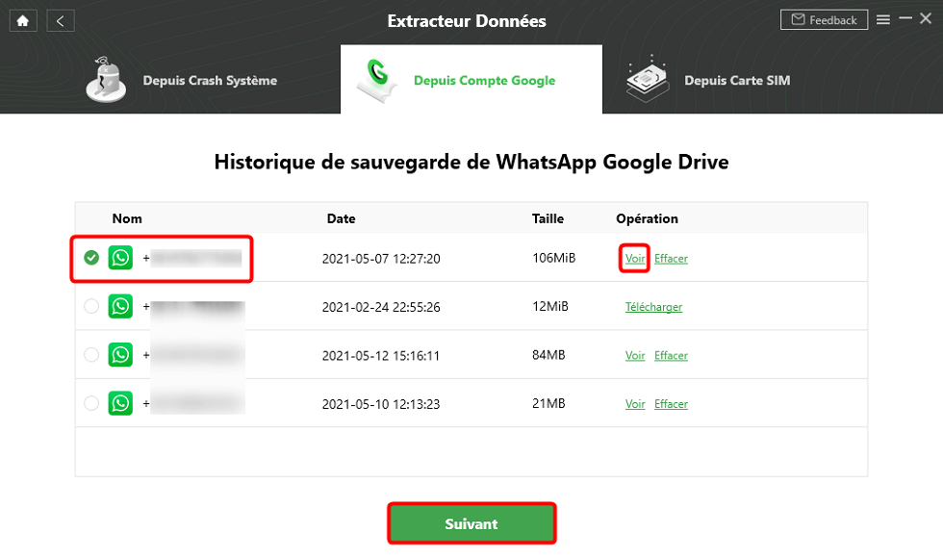Click WhatsApp icon in 84MB row
This screenshot has width=943, height=560.
120,355
